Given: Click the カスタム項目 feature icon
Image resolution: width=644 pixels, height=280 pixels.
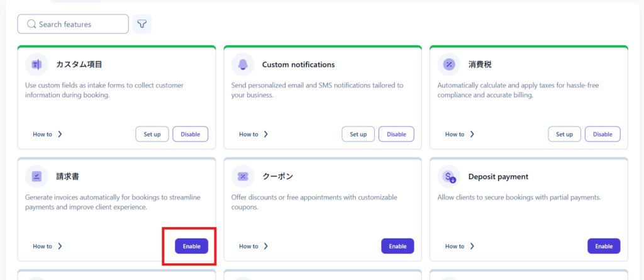Looking at the screenshot, I should [36, 64].
